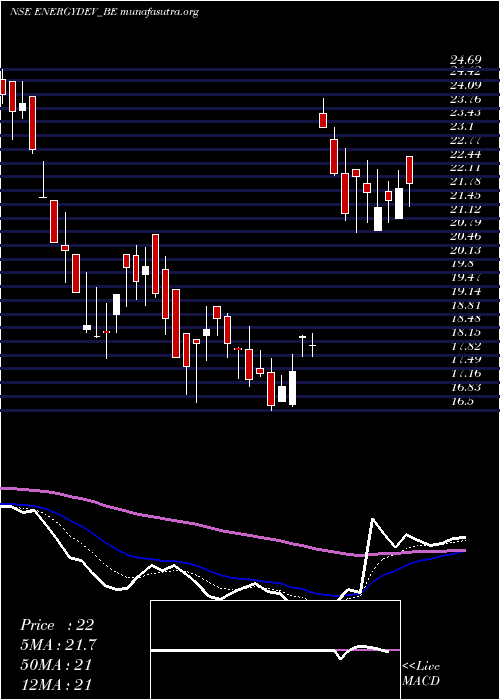Viewport: 500px width, 700px height.
Task: Click the last red candlestick near 22.44
Action: coord(409,170)
